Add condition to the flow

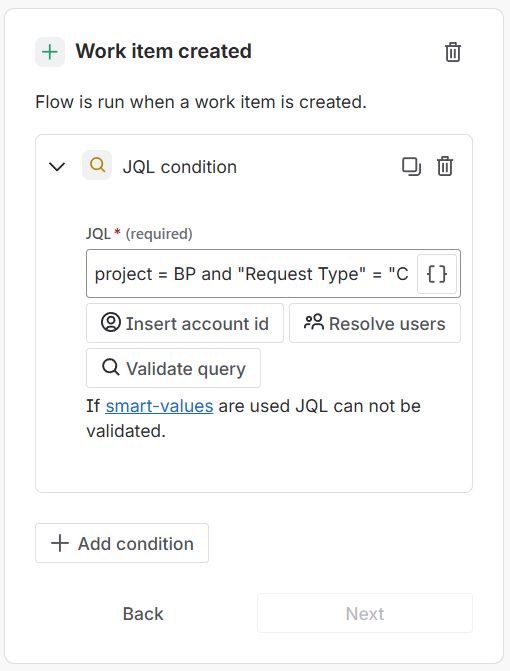click(x=122, y=543)
